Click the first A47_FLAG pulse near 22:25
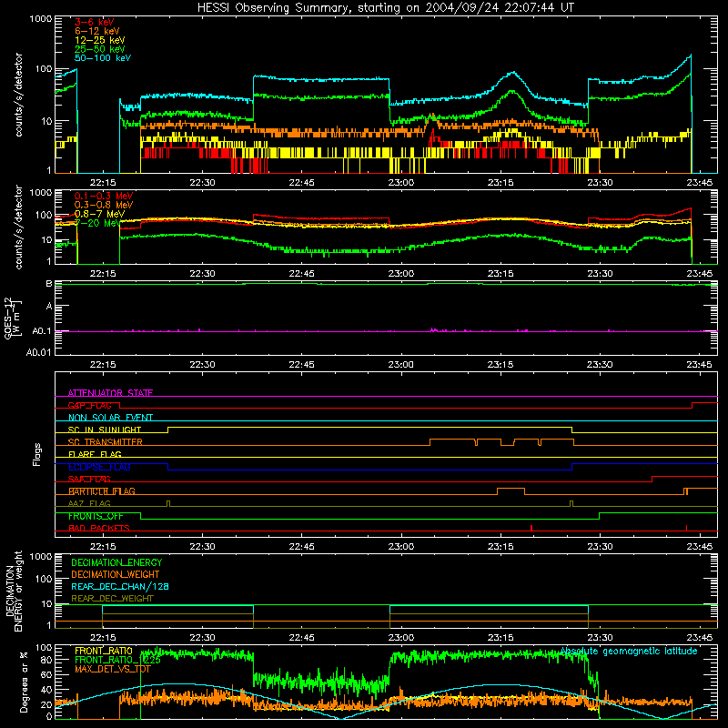 (168, 503)
